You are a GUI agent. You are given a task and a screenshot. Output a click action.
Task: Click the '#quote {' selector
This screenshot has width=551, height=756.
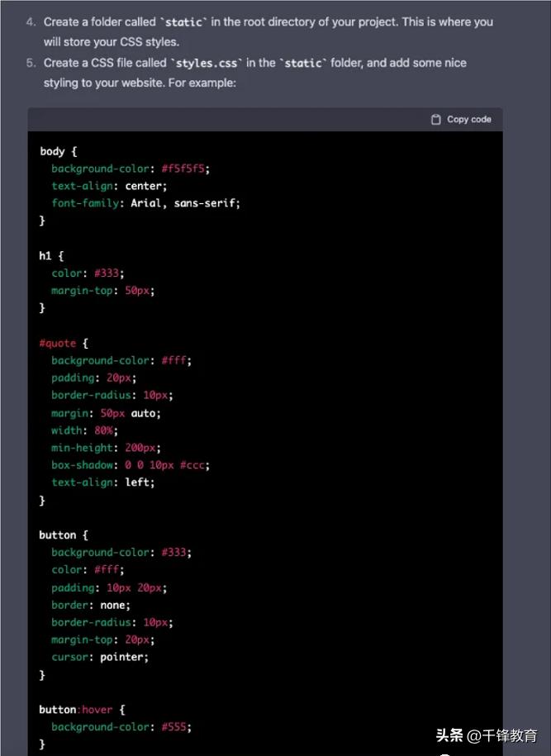(64, 343)
